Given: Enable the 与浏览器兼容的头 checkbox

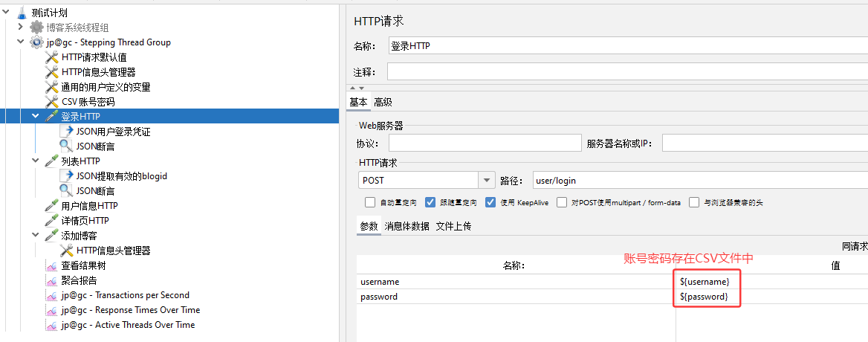Looking at the screenshot, I should click(694, 202).
